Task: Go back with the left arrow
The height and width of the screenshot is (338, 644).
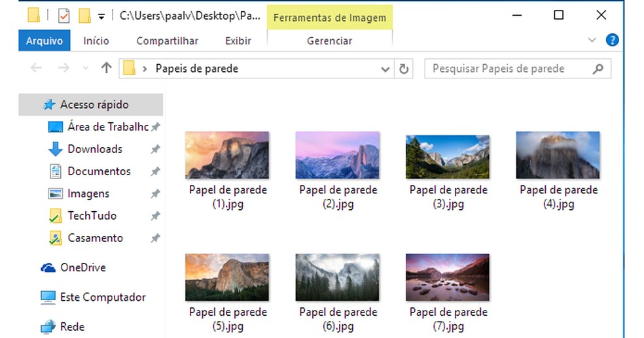Action: 37,68
